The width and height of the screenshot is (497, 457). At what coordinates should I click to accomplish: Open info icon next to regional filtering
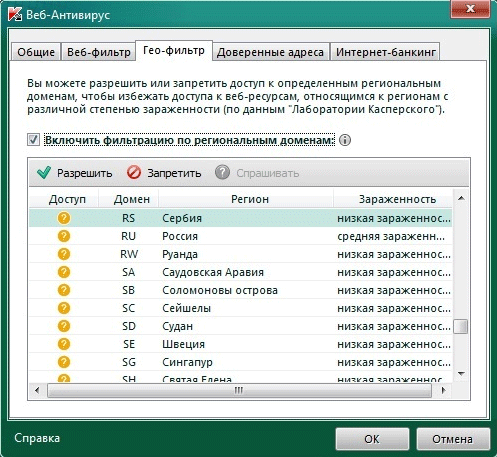[x=345, y=140]
